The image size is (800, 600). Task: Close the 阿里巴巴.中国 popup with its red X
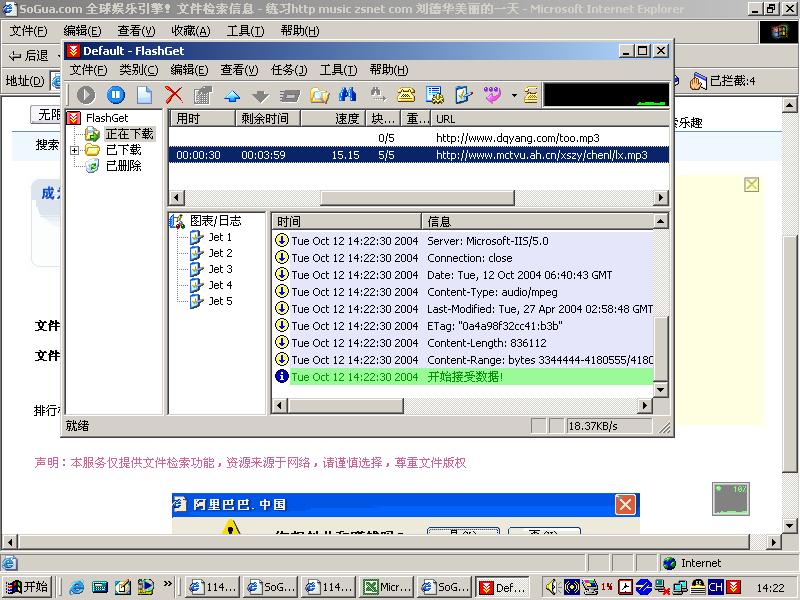click(626, 505)
